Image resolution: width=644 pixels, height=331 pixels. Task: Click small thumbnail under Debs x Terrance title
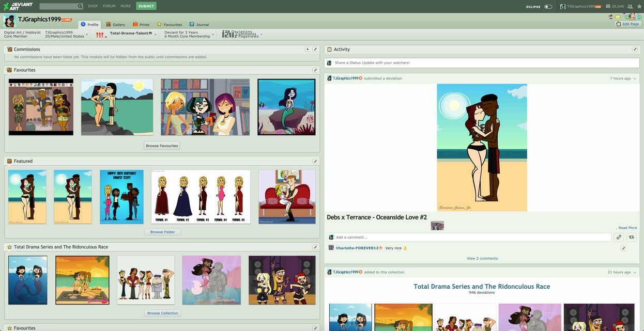coord(437,226)
